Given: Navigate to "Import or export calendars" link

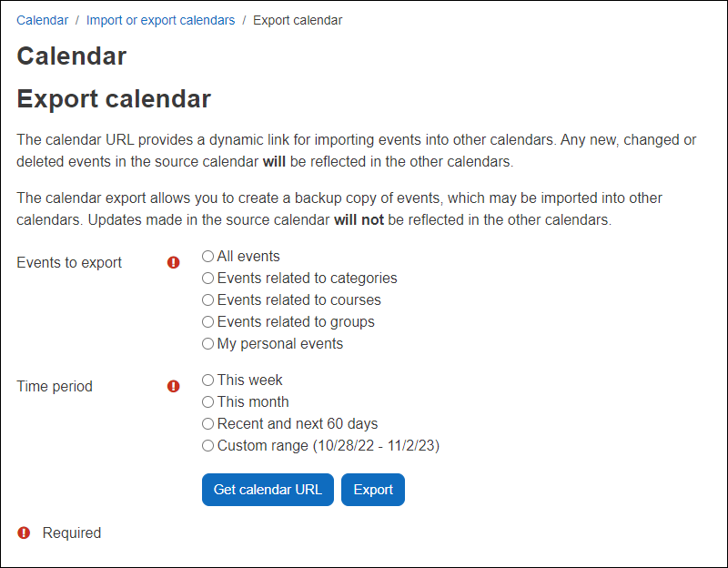Looking at the screenshot, I should 160,19.
